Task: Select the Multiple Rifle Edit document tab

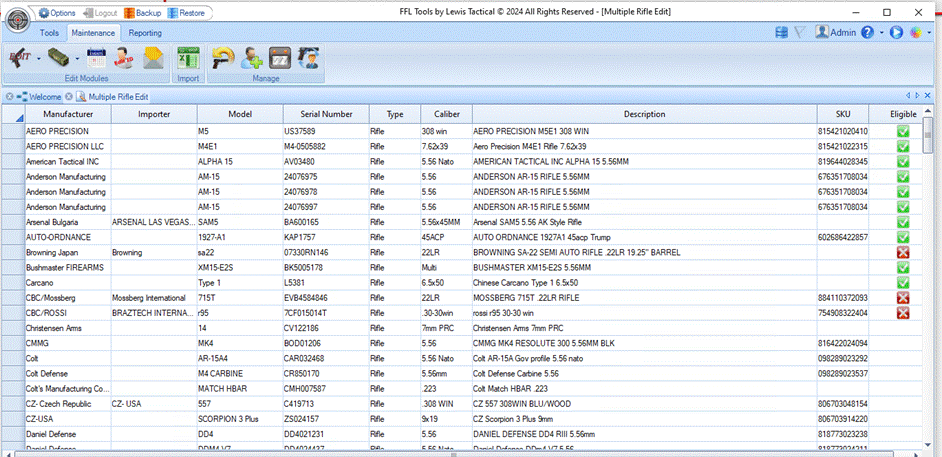Action: click(113, 97)
